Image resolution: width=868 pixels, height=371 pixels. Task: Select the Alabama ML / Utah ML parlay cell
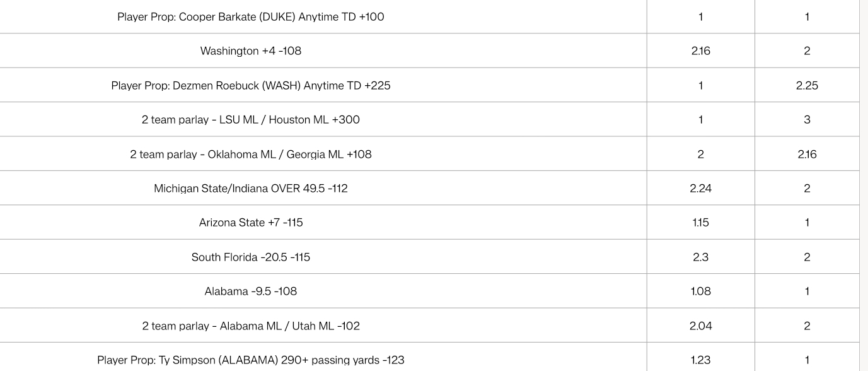(250, 326)
